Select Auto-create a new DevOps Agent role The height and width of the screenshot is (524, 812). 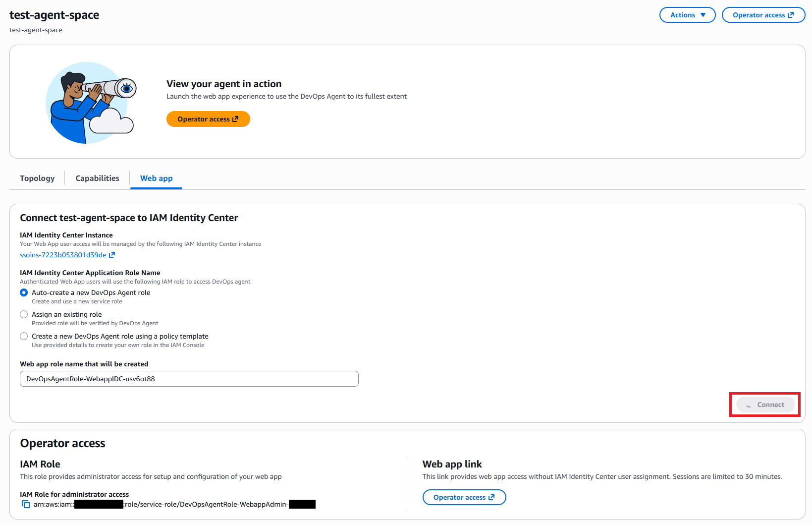click(24, 292)
